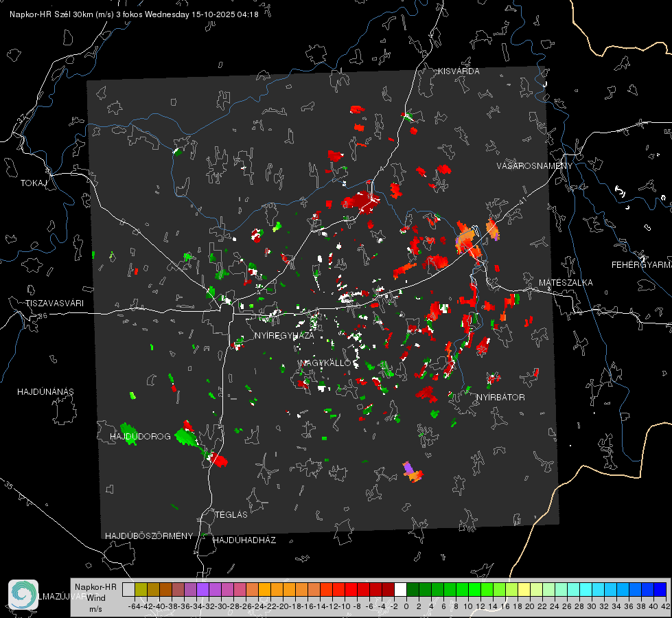Select the NAGYKÁLLÓ town label
Viewport: 672px width, 618px height.
tap(325, 363)
